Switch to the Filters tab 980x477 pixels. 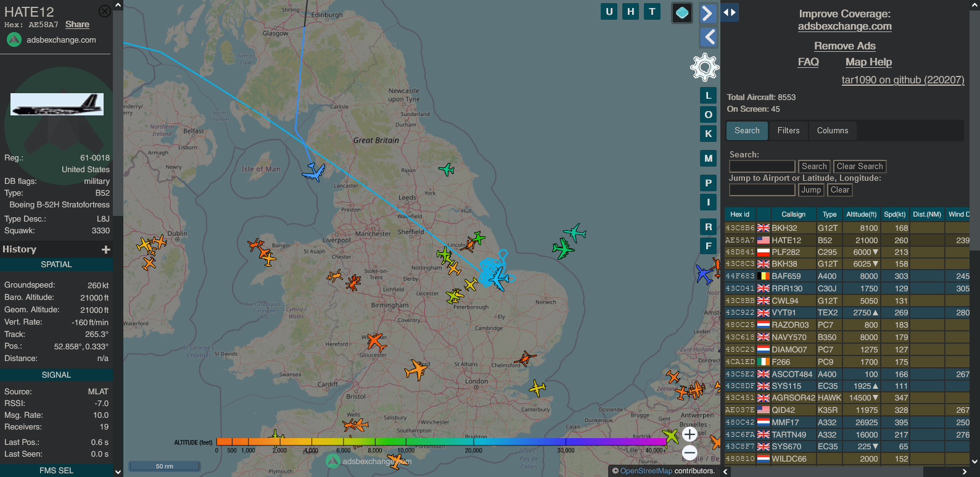[x=788, y=131]
